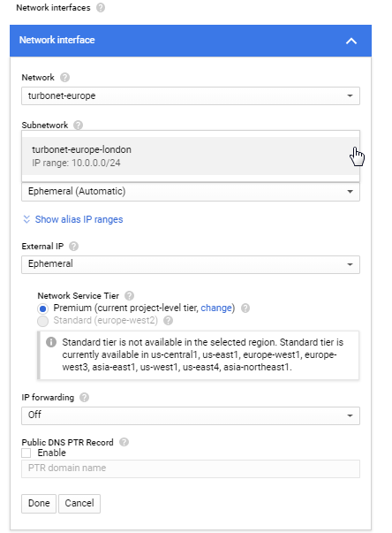Viewport: 392px width, 533px height.
Task: Click help icon beside Public DNS PTR Record
Action: 124,442
